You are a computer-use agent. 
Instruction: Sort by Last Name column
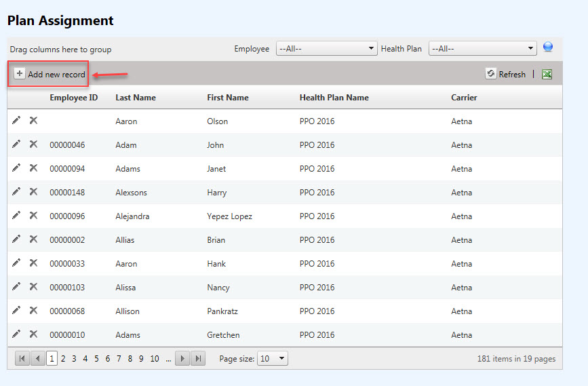136,98
